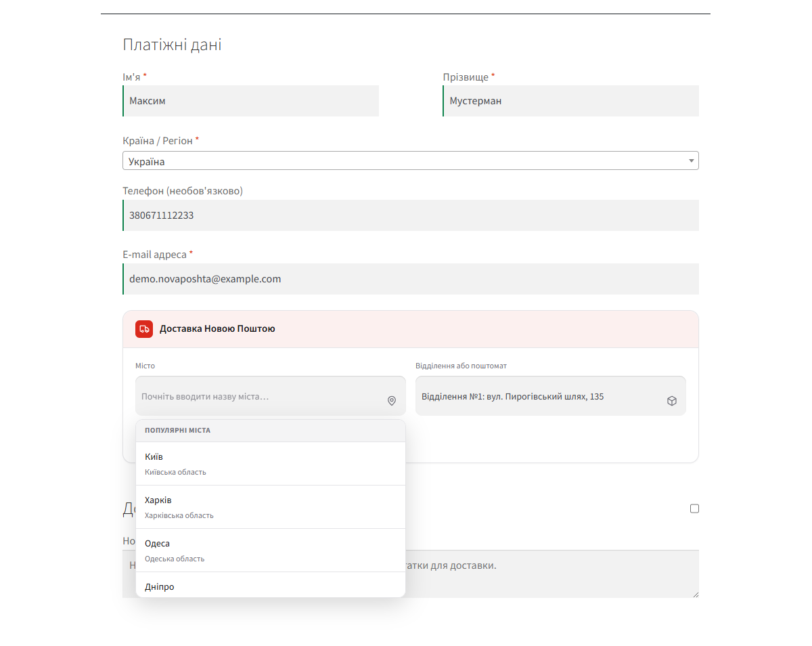Click the Місто field label
The height and width of the screenshot is (646, 812).
coord(145,366)
